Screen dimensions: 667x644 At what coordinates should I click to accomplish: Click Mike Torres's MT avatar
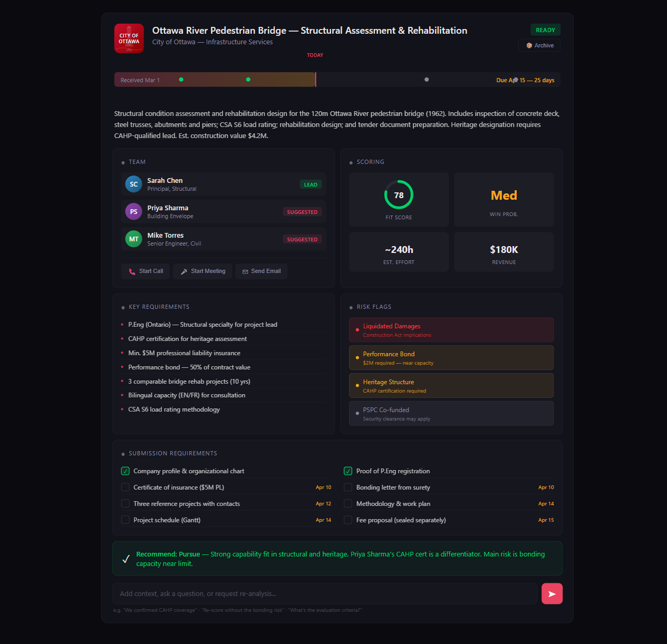[x=134, y=239]
